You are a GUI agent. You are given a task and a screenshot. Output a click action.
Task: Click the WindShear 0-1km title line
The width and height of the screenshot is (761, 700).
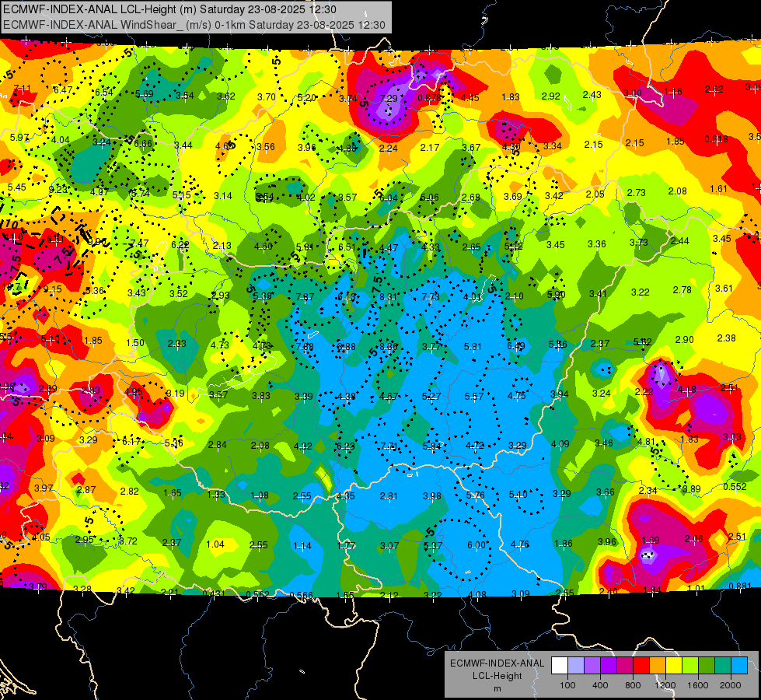pyautogui.click(x=194, y=25)
